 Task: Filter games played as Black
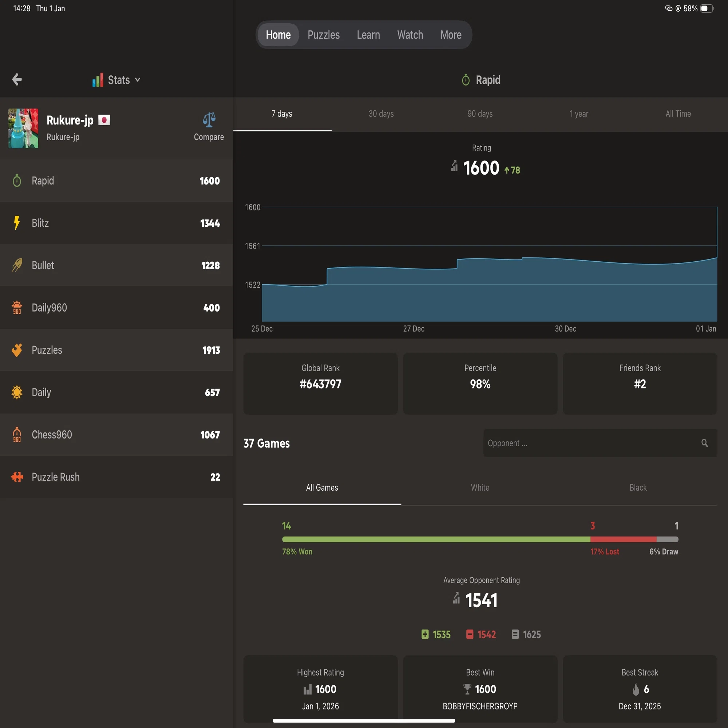638,488
